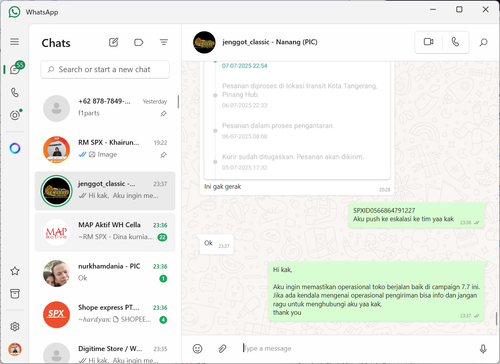This screenshot has height=364, width=500.
Task: Open contact info via header avatar
Action: pyautogui.click(x=204, y=42)
